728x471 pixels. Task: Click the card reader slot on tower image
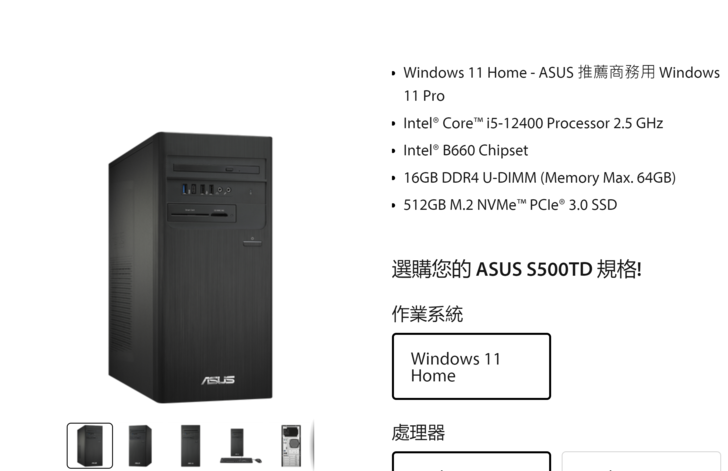coord(201,214)
